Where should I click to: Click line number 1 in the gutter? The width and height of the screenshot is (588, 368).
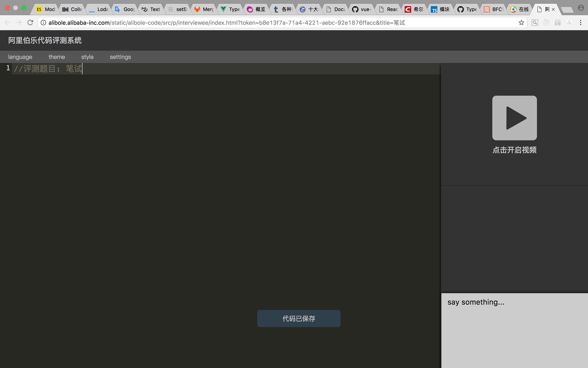point(8,68)
